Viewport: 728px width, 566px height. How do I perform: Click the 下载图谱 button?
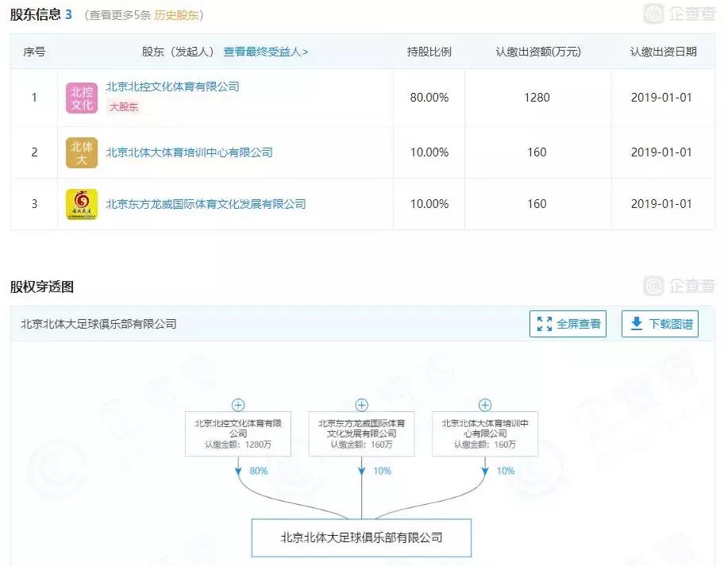[x=660, y=324]
